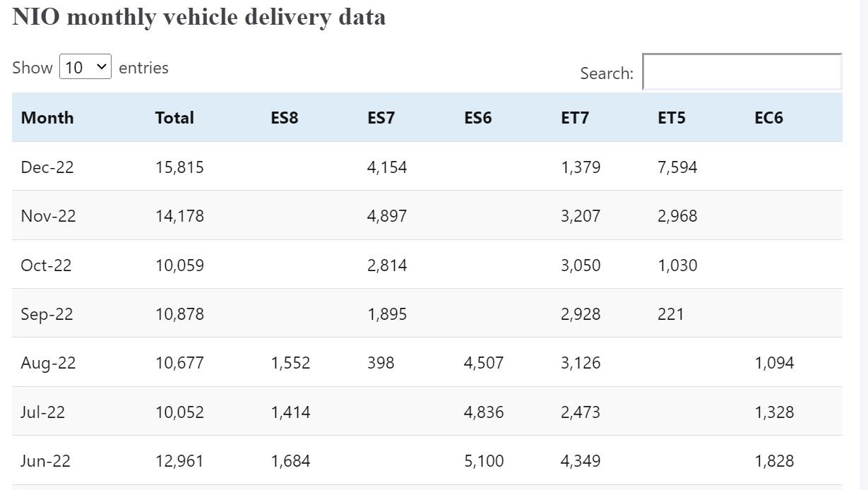Click inside the Search input box
Screen dimensions: 868x490
[x=740, y=71]
